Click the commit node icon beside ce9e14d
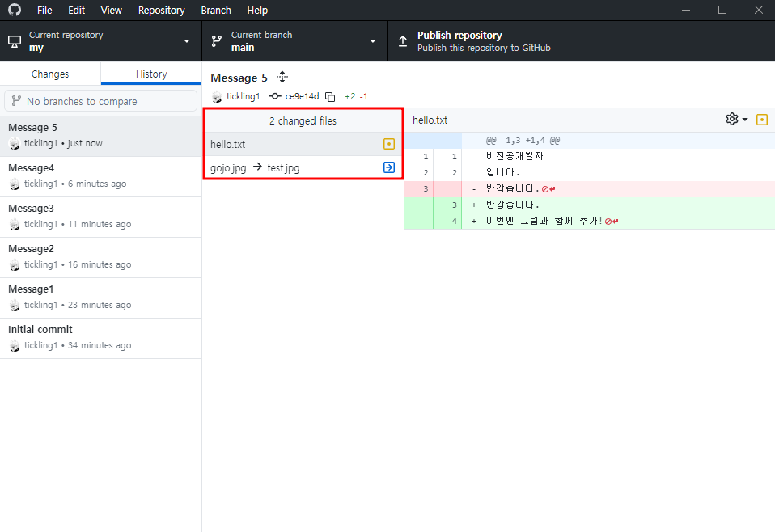 (275, 96)
